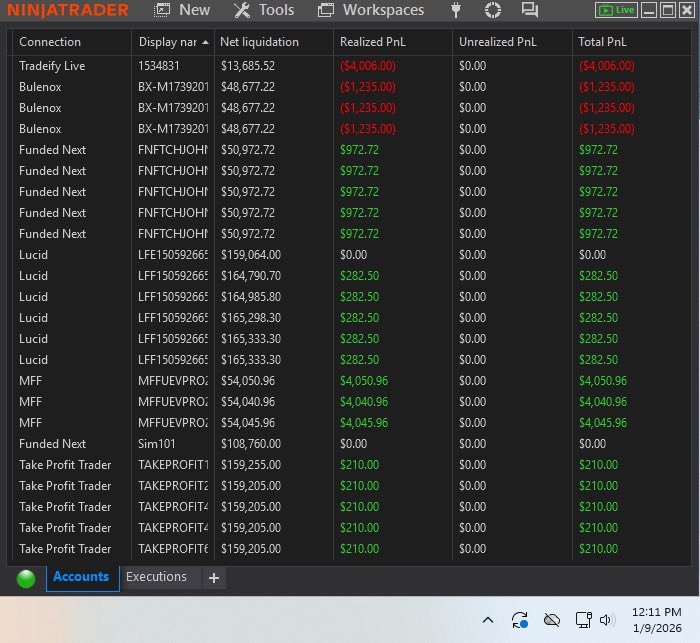Click the $54,040.96 net liquidation value
Viewport: 700px width, 643px height.
coord(248,402)
